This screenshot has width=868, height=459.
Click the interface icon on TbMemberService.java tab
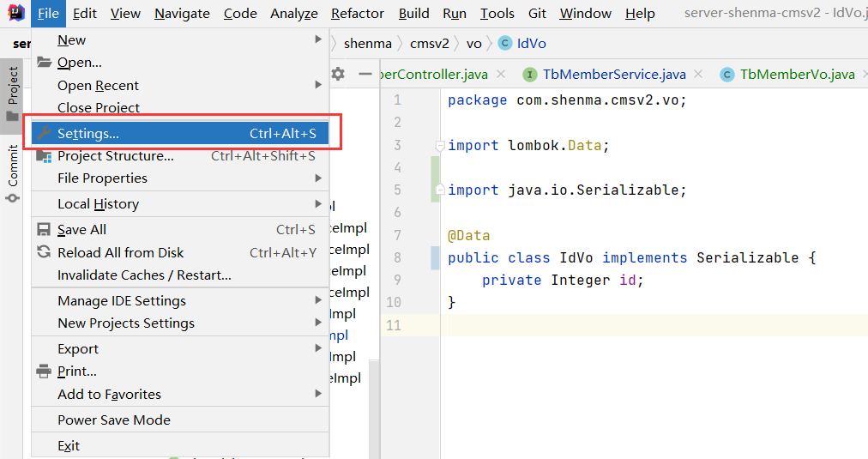click(530, 74)
